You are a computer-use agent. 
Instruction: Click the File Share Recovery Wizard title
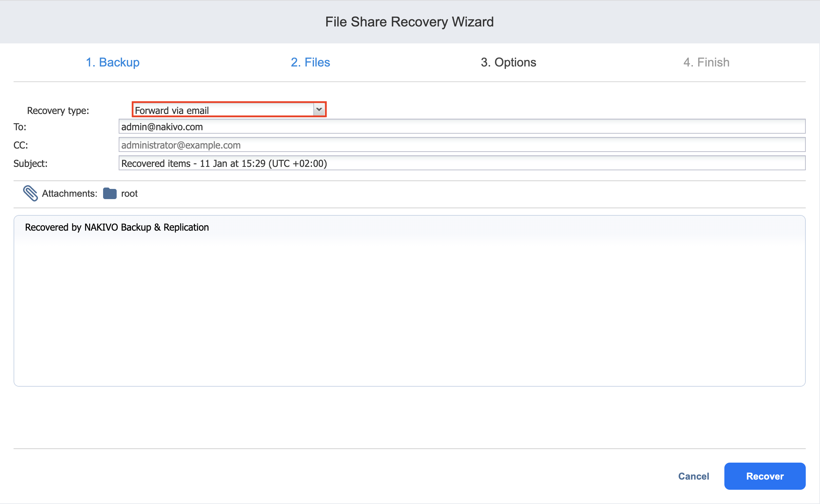pyautogui.click(x=409, y=22)
